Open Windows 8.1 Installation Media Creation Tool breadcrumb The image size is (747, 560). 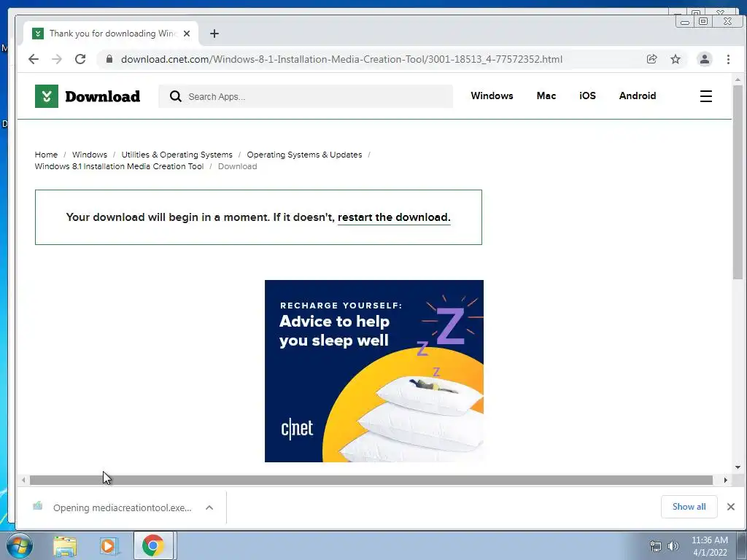119,166
